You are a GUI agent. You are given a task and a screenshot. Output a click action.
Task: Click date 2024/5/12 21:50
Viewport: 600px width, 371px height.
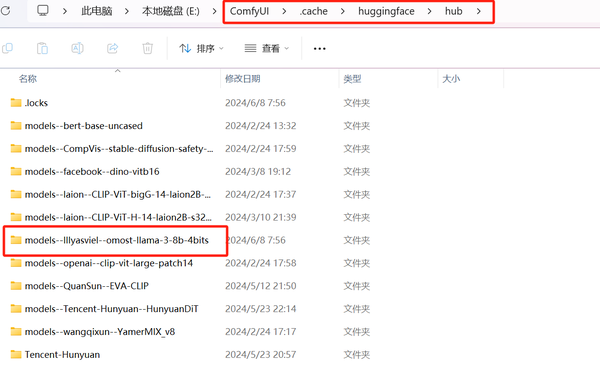coord(261,286)
